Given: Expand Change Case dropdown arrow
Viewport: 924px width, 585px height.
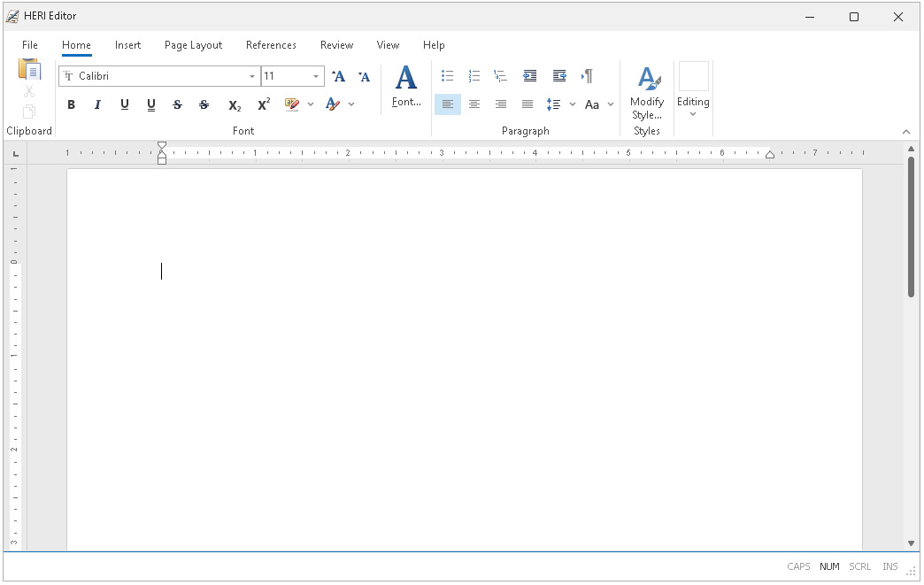Looking at the screenshot, I should coord(611,104).
